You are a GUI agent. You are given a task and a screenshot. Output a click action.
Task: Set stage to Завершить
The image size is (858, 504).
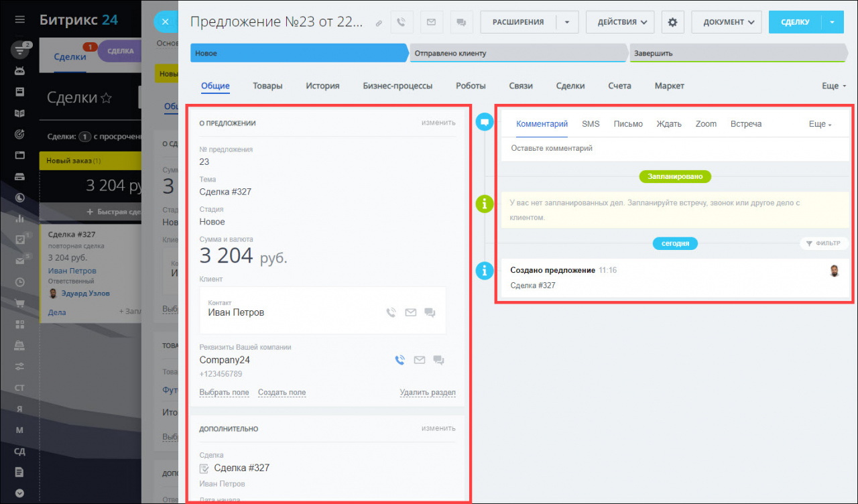[x=738, y=53]
